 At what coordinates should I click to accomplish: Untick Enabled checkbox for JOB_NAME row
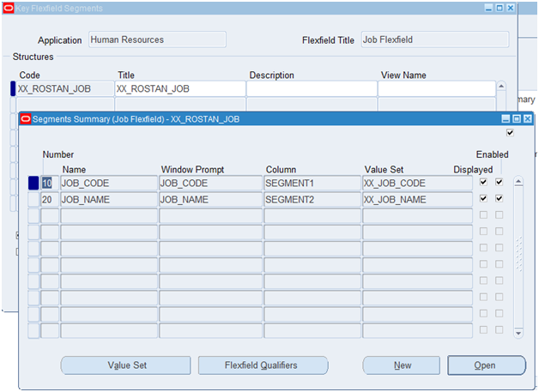tap(500, 198)
